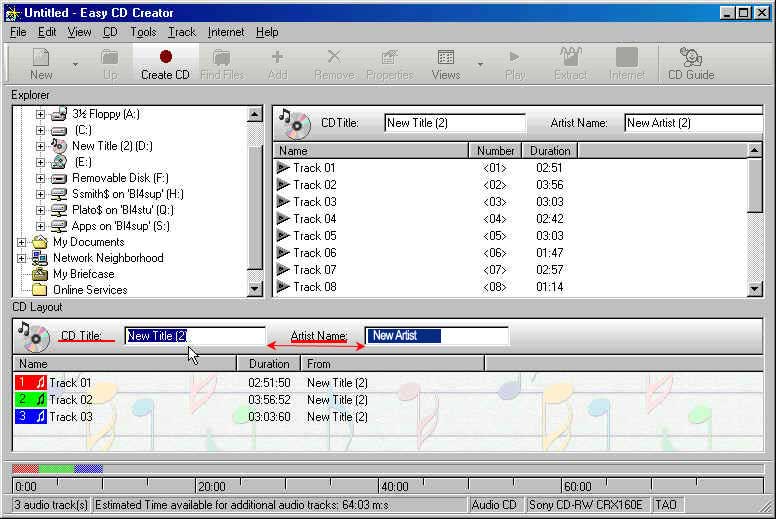
Task: Open the Tools menu
Action: coord(143,32)
